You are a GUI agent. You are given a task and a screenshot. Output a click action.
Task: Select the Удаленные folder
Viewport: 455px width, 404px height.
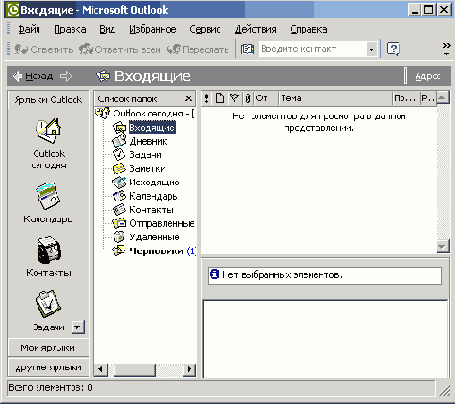[154, 237]
